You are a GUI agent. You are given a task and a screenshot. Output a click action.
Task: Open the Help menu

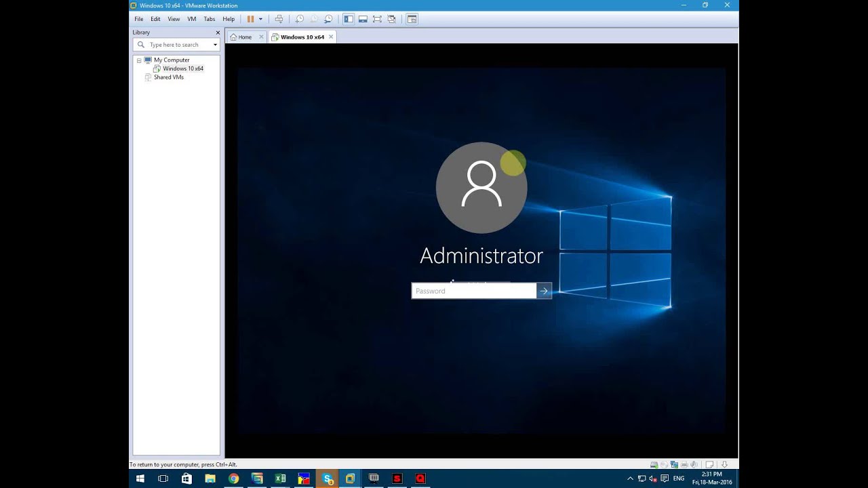[x=229, y=19]
